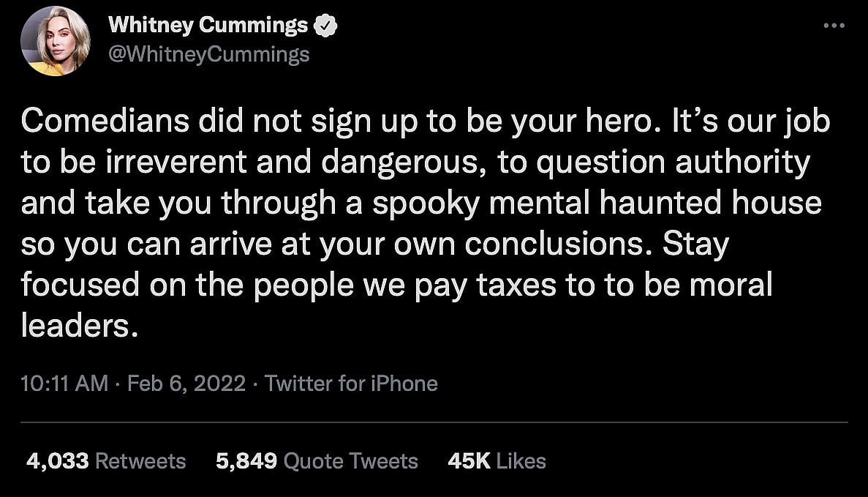Open the @WhitneyCummings handle link

coord(208,54)
